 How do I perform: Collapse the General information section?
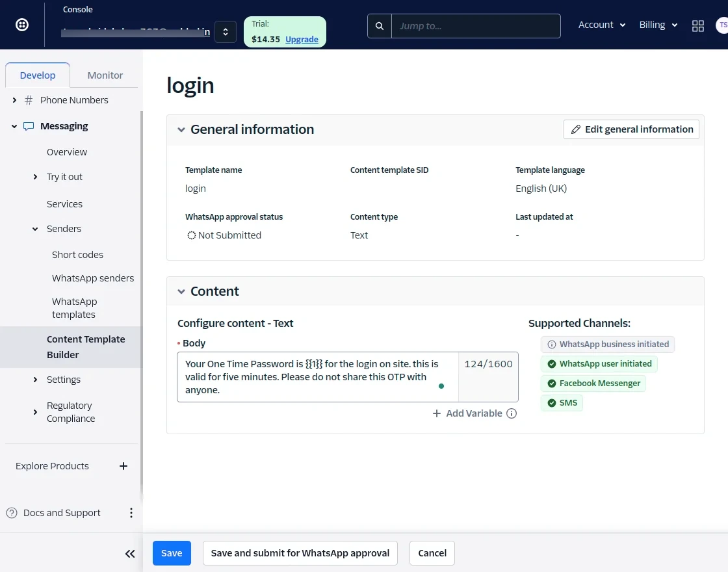pos(181,129)
